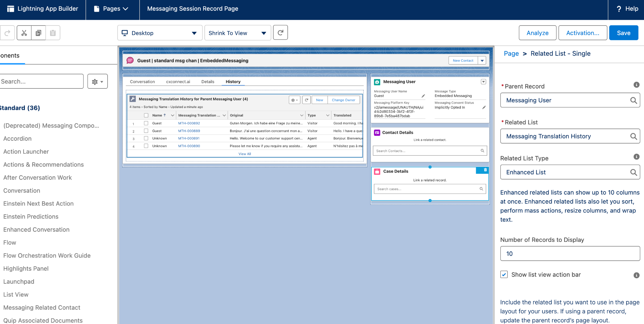The width and height of the screenshot is (644, 324).
Task: Check the row for MTH-000890
Action: pos(146,146)
